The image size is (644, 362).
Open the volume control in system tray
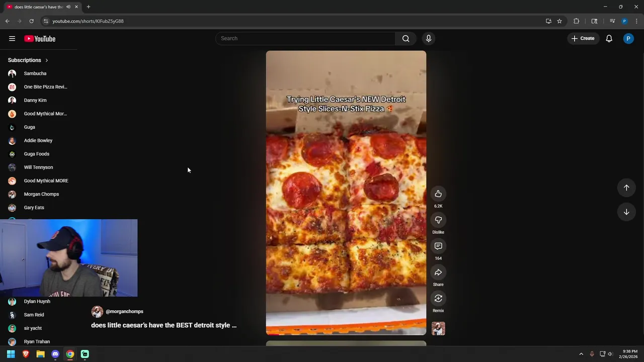click(x=610, y=354)
